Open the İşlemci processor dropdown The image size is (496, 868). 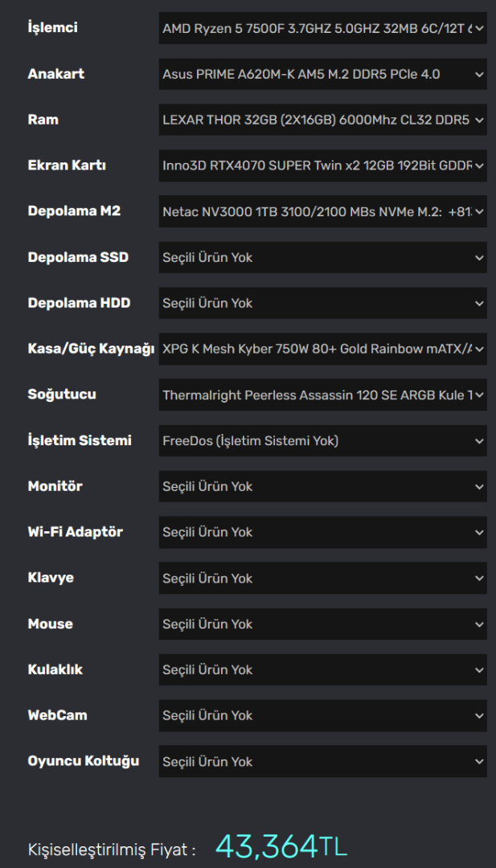coord(322,28)
